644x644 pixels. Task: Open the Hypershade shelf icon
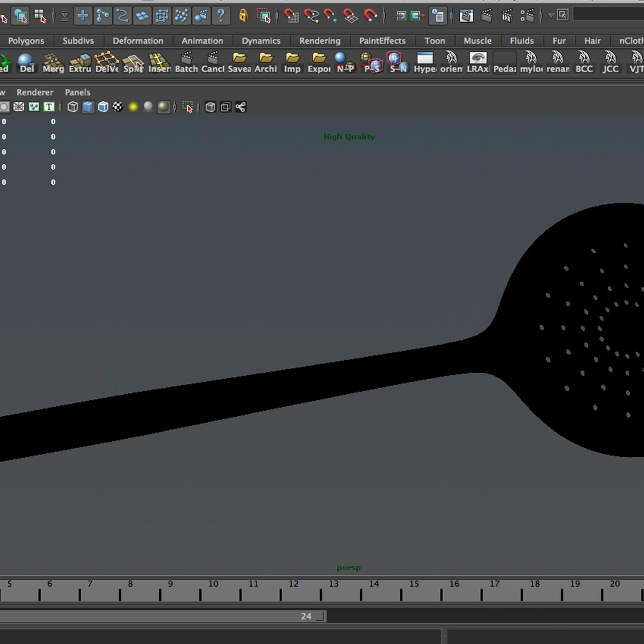pos(425,63)
